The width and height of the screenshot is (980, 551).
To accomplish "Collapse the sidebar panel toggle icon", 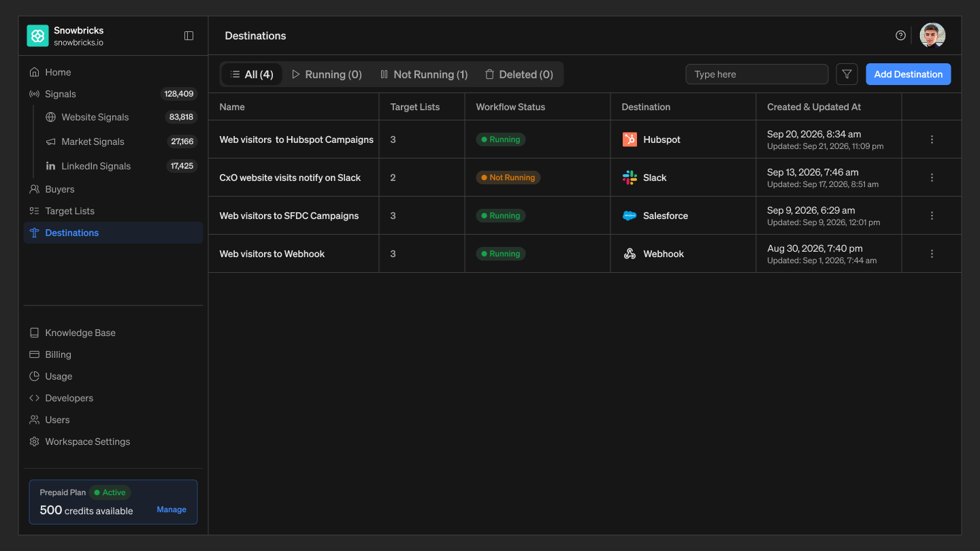I will pos(189,36).
